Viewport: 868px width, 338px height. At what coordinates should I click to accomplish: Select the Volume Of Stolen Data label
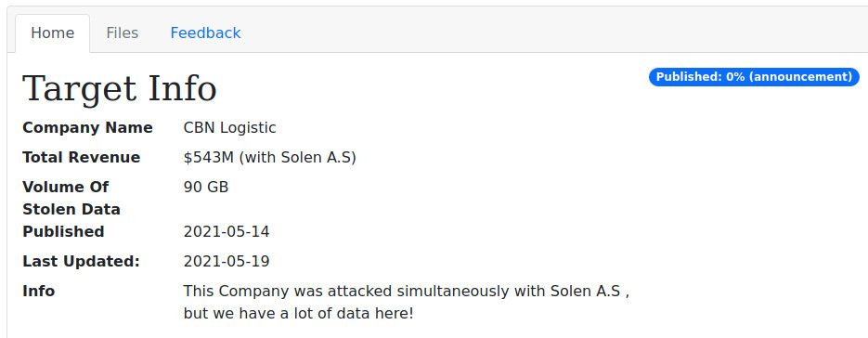point(71,198)
